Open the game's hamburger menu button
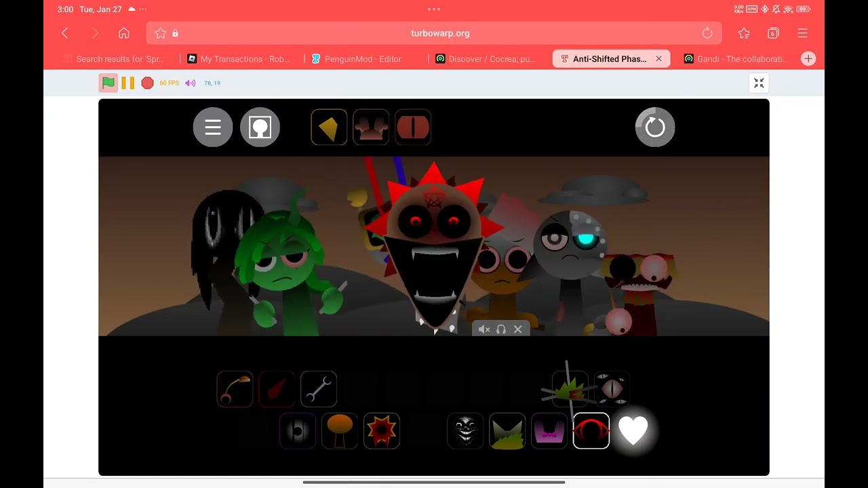Viewport: 868px width, 488px height. tap(213, 127)
